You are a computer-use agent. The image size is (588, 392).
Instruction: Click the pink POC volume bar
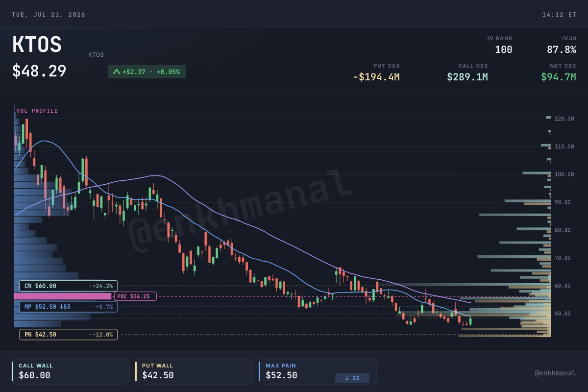coord(63,296)
